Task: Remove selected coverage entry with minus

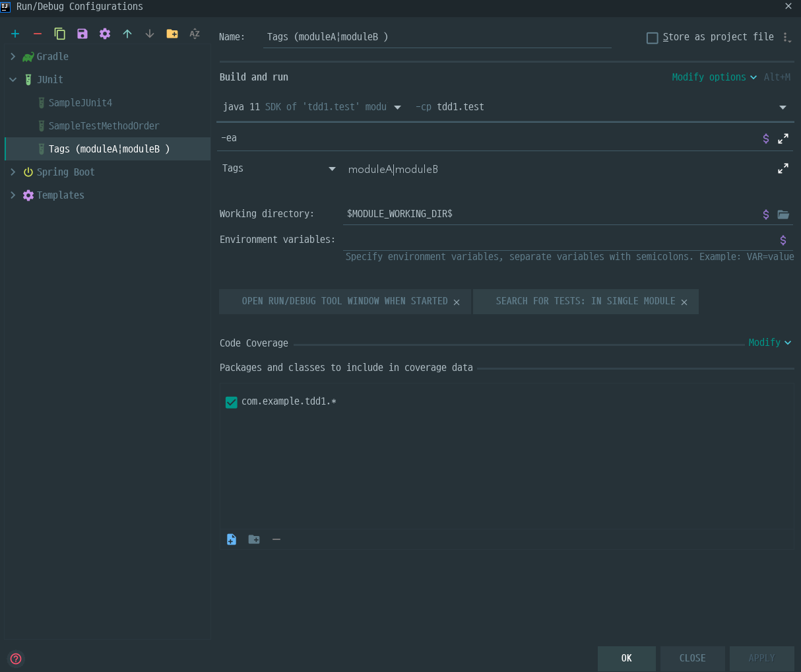Action: (x=276, y=539)
